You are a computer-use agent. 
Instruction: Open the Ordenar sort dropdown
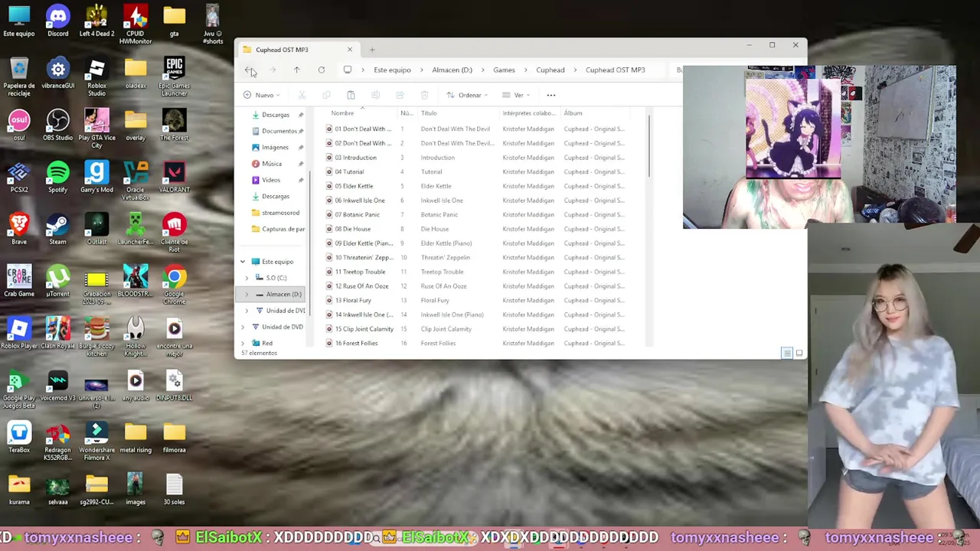pyautogui.click(x=468, y=95)
